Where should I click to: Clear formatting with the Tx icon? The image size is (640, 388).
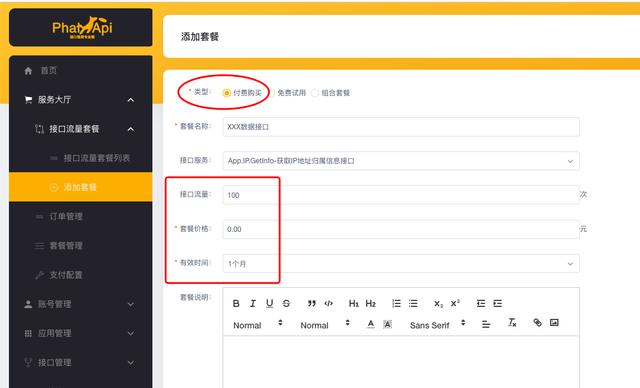[512, 323]
